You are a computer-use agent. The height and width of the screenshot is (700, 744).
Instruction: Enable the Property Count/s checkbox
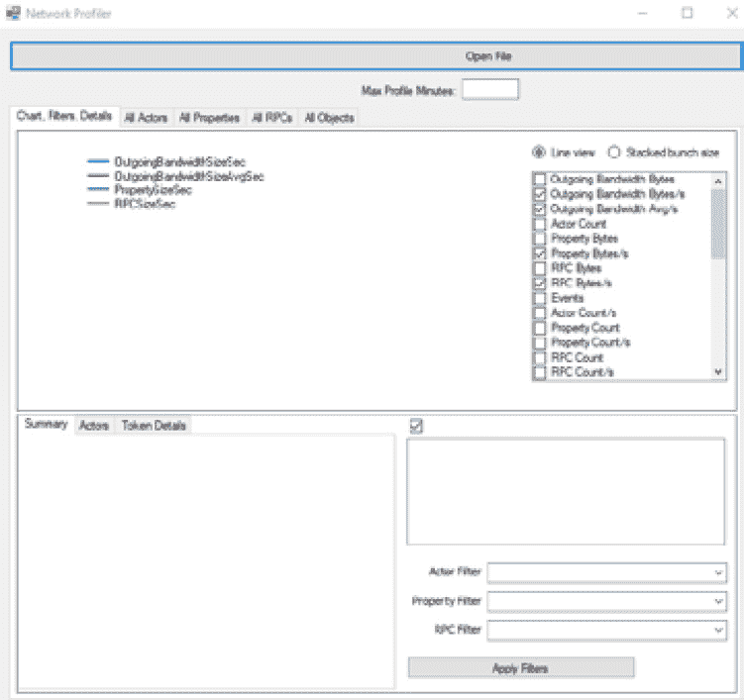(x=540, y=343)
